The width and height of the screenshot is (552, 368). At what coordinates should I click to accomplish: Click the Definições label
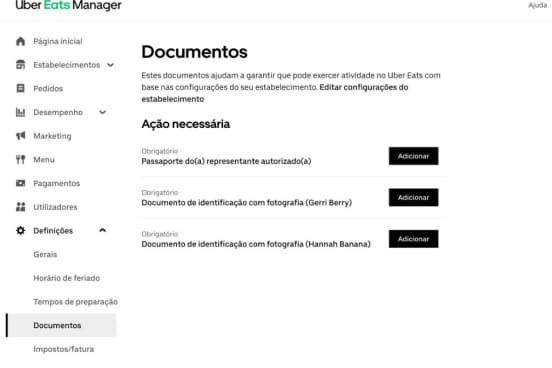[x=53, y=231]
